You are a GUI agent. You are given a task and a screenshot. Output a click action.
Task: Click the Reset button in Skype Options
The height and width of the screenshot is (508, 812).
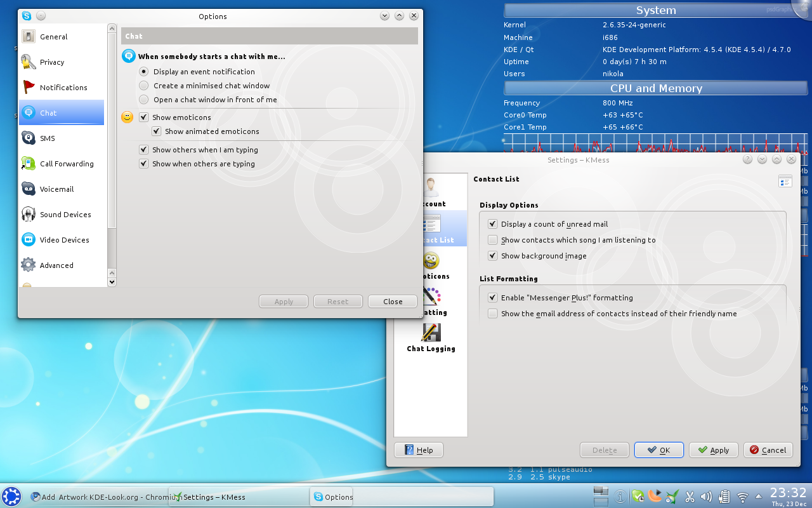pyautogui.click(x=338, y=302)
